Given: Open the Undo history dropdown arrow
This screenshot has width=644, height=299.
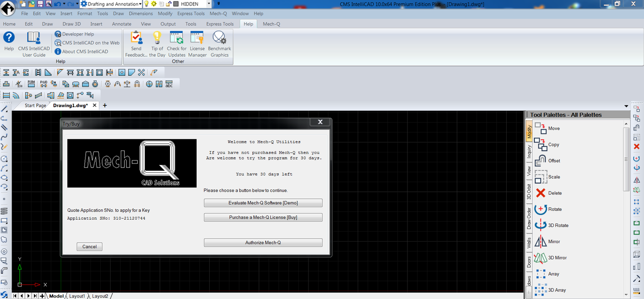Looking at the screenshot, I should pos(64,4).
